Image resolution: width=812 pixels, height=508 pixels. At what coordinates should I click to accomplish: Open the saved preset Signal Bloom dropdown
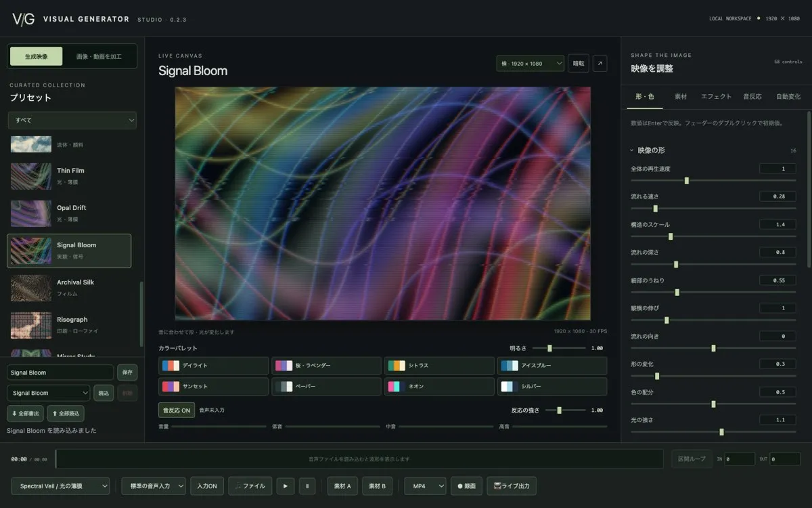click(49, 393)
